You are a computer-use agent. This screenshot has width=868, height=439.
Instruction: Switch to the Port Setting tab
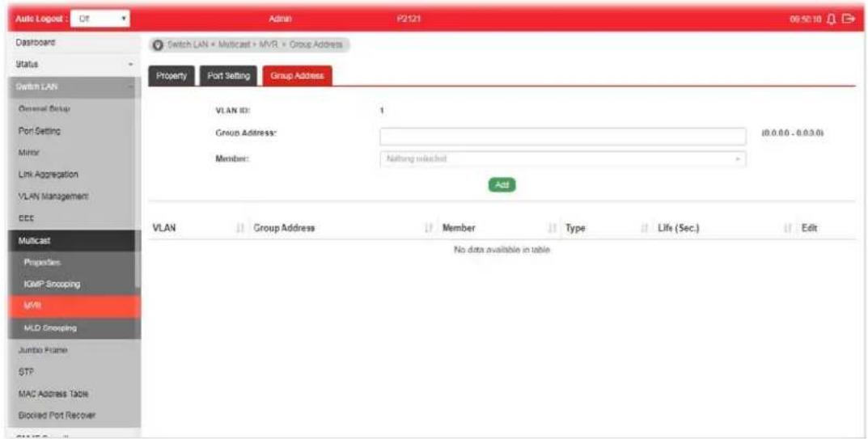point(228,76)
